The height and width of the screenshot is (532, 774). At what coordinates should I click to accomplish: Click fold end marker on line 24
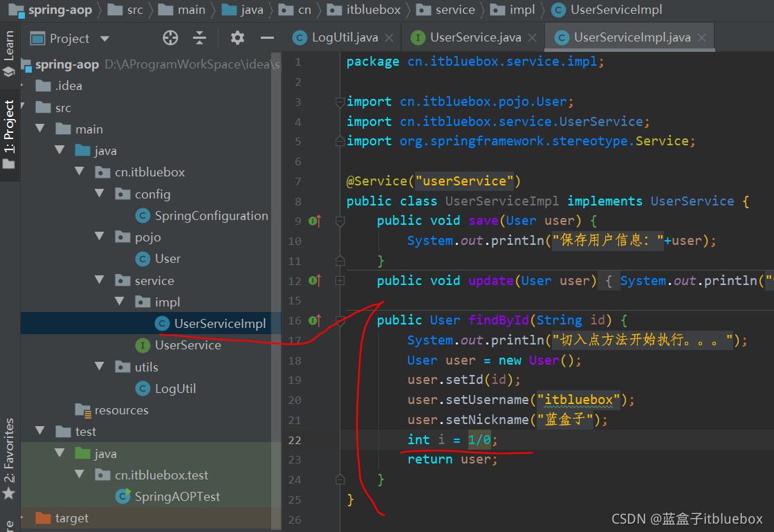coord(340,479)
